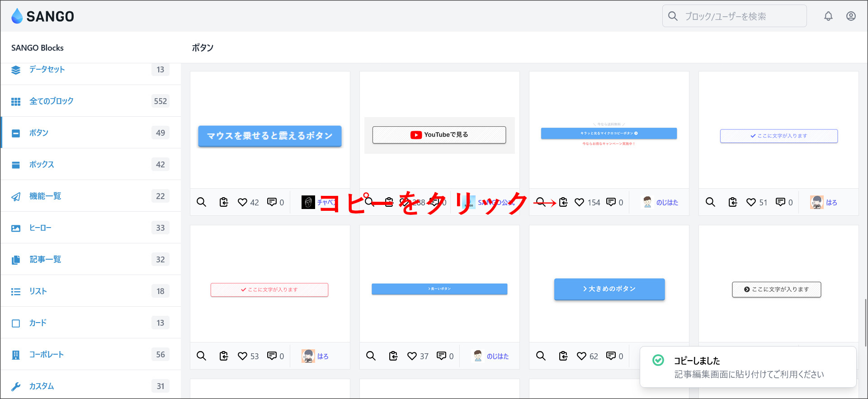Viewport: 868px width, 399px height.
Task: Go to the コーポレート category
Action: click(46, 354)
